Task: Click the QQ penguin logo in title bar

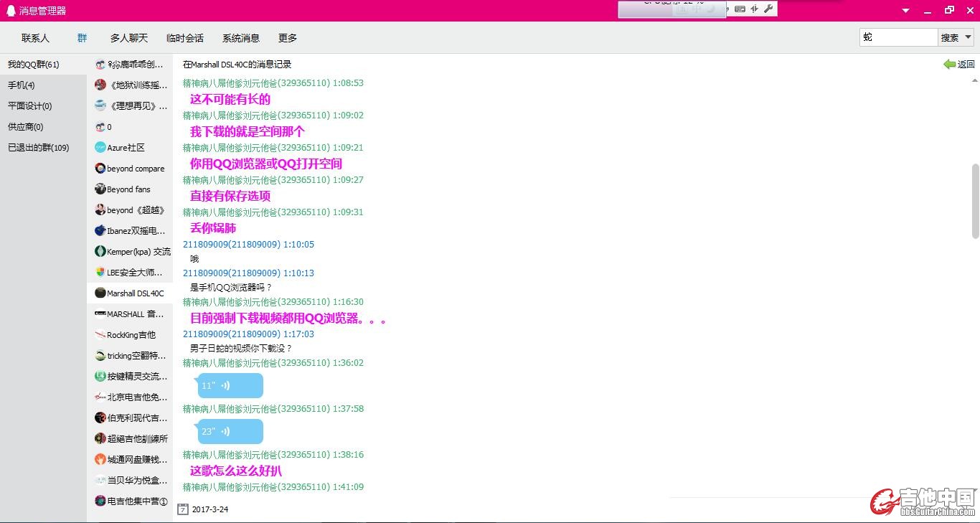Action: (9, 10)
